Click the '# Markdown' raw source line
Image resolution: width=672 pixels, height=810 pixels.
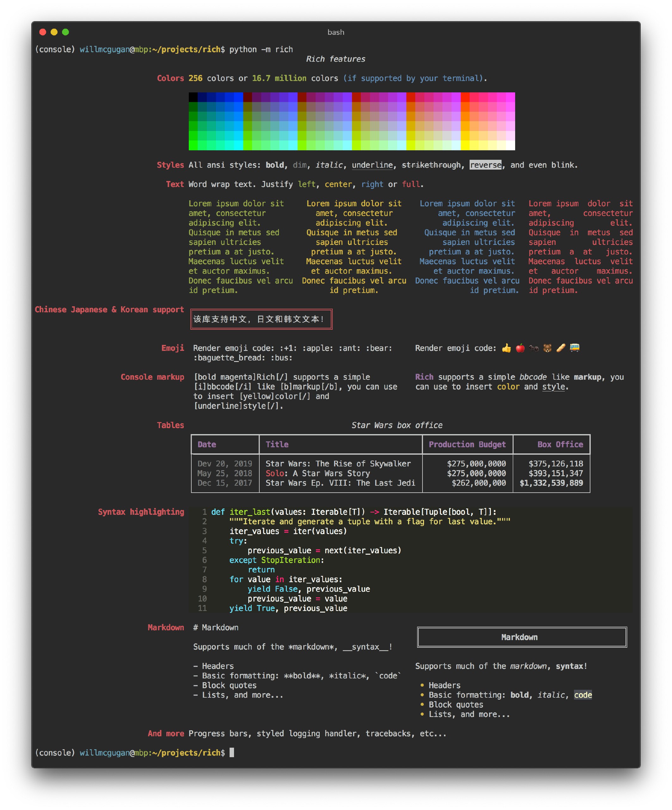(216, 628)
